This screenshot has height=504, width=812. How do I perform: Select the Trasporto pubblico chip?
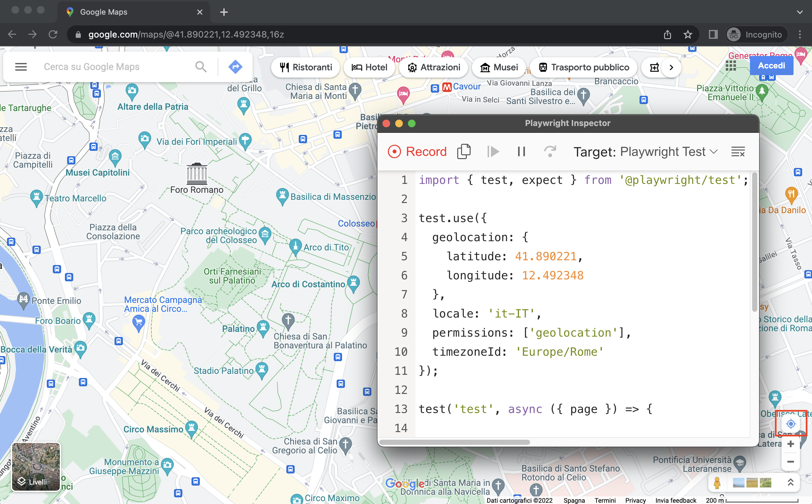(x=584, y=67)
